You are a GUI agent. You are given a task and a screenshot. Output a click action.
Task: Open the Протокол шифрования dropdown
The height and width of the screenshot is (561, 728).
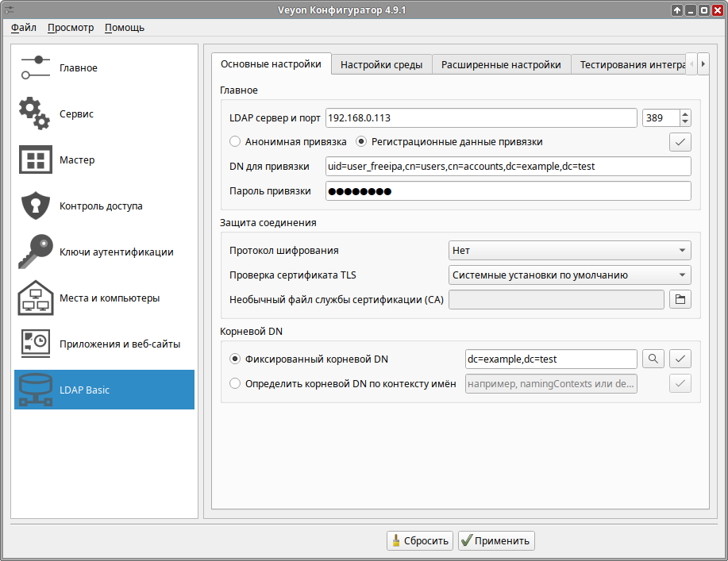click(x=570, y=250)
